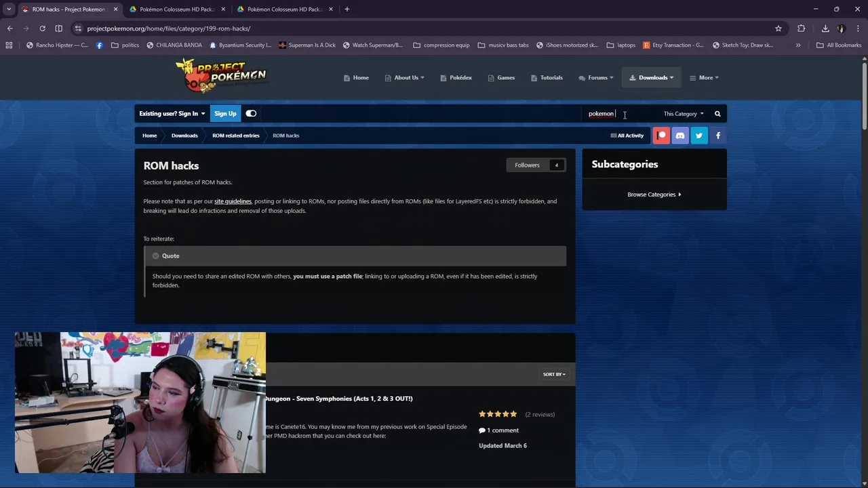
Task: Go to Home breadcrumb
Action: [x=149, y=136]
